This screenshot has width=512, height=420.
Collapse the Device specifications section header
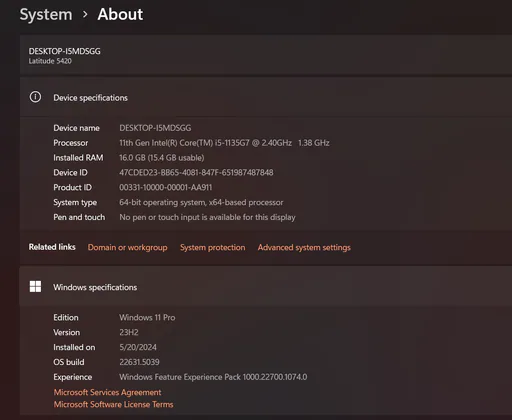tap(266, 97)
